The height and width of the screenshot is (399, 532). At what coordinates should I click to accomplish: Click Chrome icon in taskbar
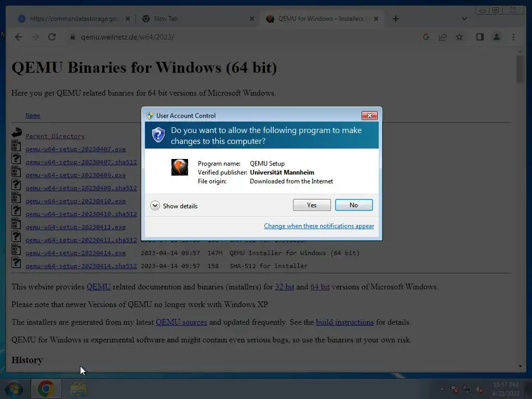[46, 389]
